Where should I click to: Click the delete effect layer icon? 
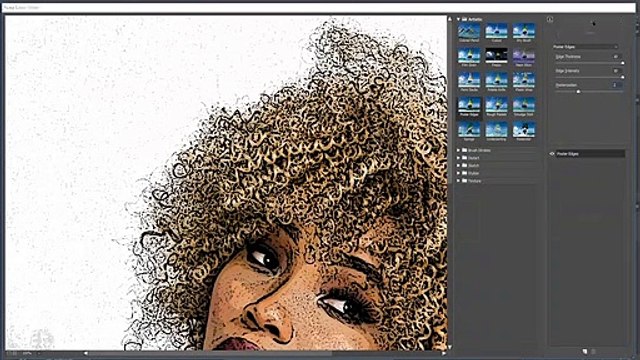tap(594, 351)
